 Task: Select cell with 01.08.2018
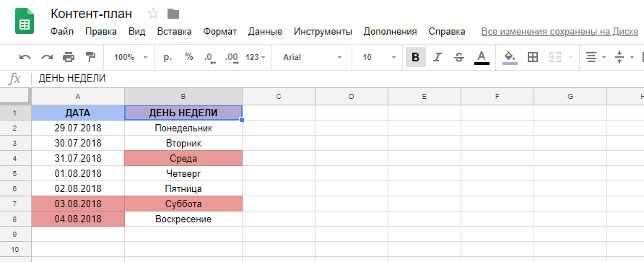78,174
